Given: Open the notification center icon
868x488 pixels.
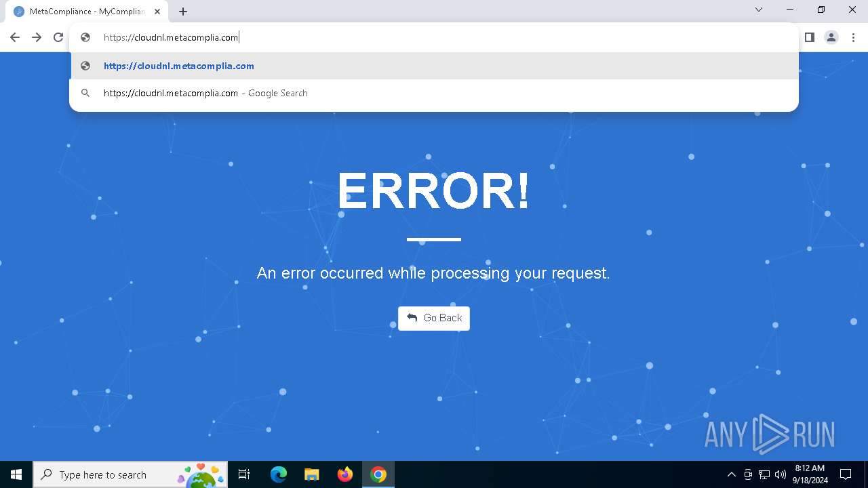Looking at the screenshot, I should point(846,474).
